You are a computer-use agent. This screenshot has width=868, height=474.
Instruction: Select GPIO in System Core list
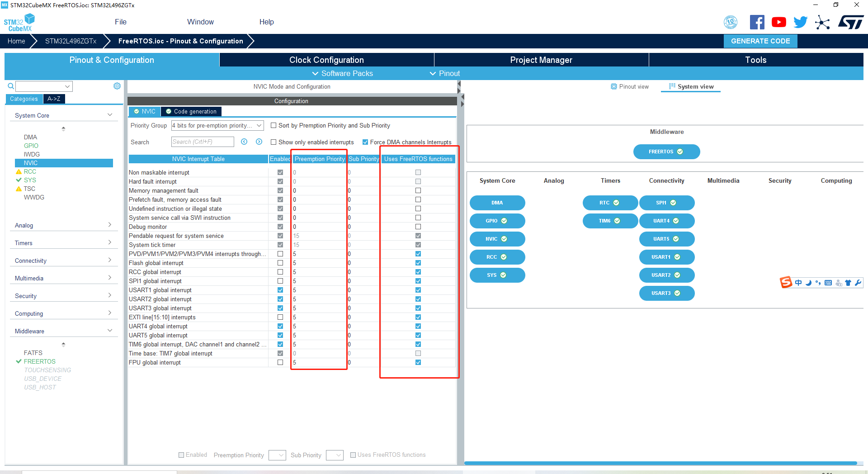coord(31,146)
